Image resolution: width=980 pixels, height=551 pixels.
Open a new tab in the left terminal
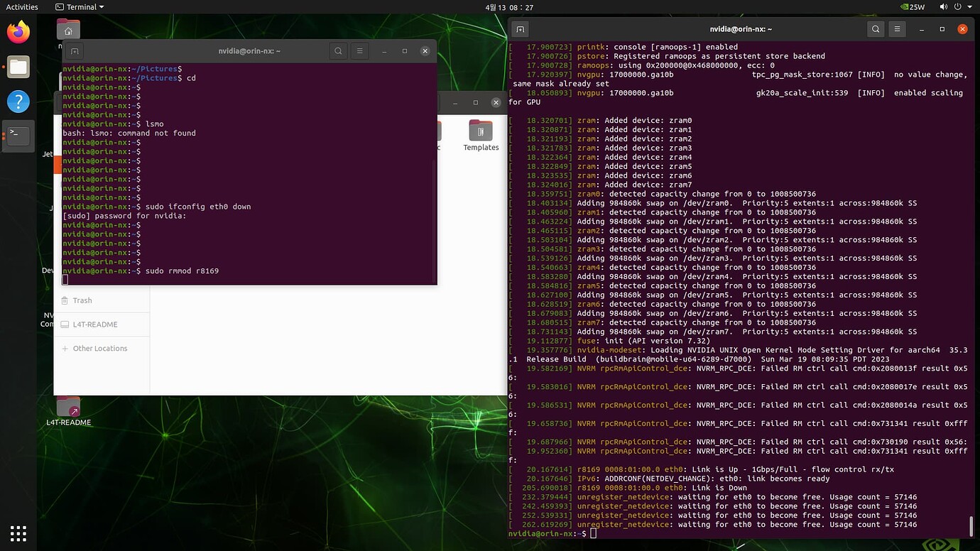tap(73, 50)
